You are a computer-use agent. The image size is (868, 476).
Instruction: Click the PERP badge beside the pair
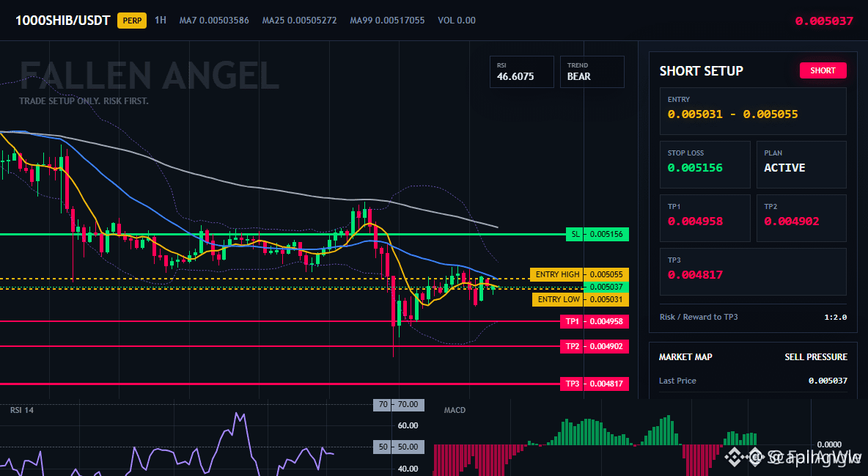coord(132,21)
